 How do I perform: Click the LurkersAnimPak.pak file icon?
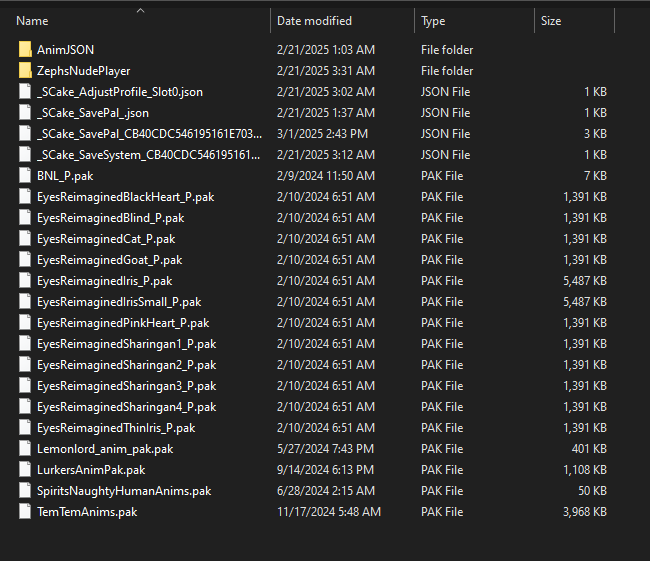[25, 470]
